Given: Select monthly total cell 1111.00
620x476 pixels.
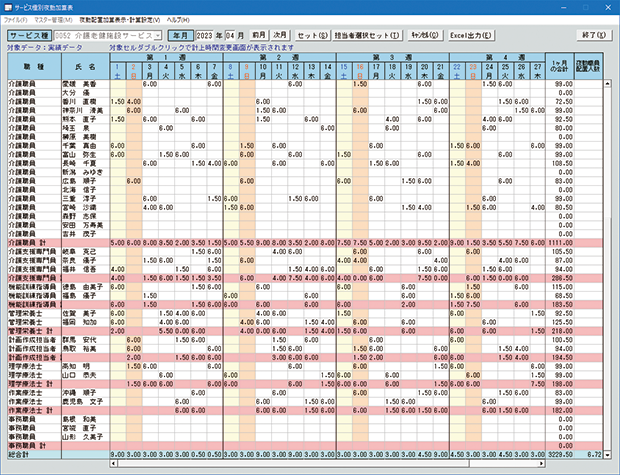Looking at the screenshot, I should click(x=560, y=243).
